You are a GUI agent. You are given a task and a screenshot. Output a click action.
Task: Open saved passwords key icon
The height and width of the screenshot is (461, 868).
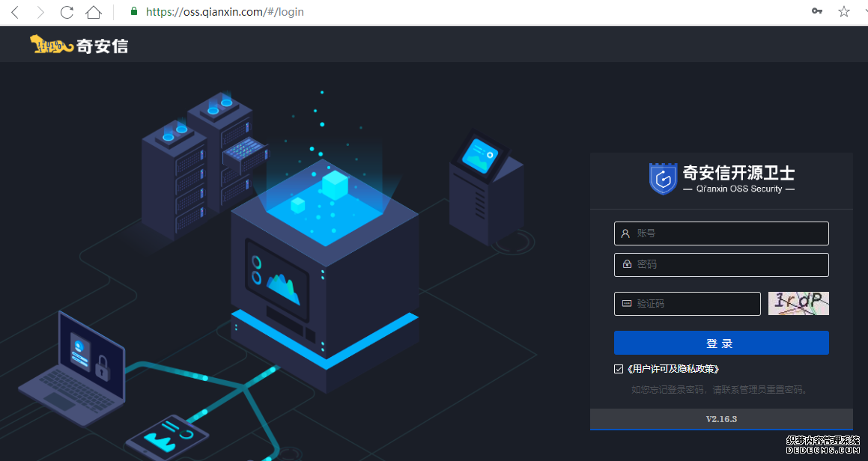[x=817, y=11]
